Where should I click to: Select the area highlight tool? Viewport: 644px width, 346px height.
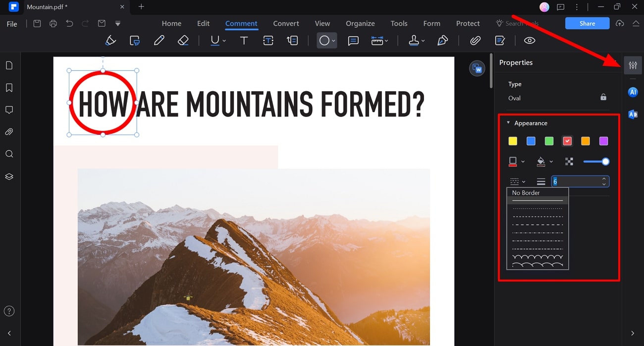tap(135, 41)
